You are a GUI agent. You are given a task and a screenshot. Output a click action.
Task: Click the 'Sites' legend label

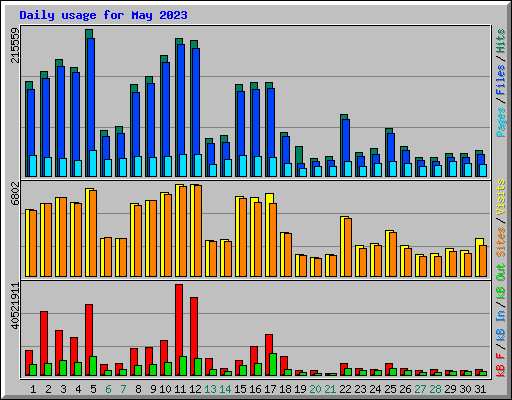pos(500,242)
